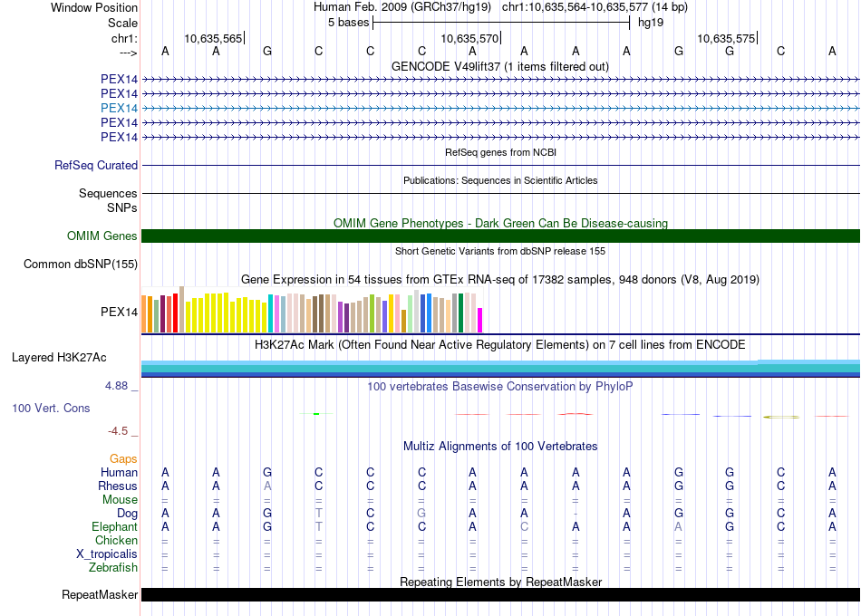The width and height of the screenshot is (861, 616).
Task: Open the 100 Vert. Cons track label
Action: (x=51, y=409)
